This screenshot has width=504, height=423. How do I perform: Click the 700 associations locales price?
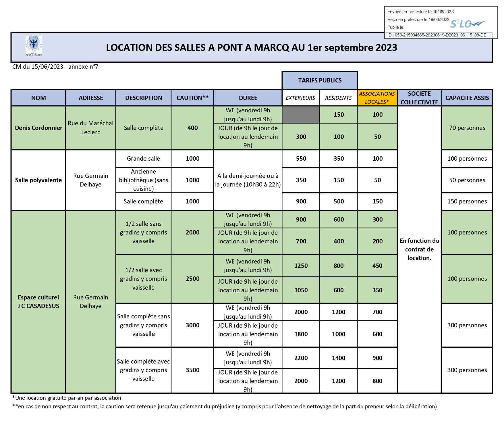coord(377,312)
